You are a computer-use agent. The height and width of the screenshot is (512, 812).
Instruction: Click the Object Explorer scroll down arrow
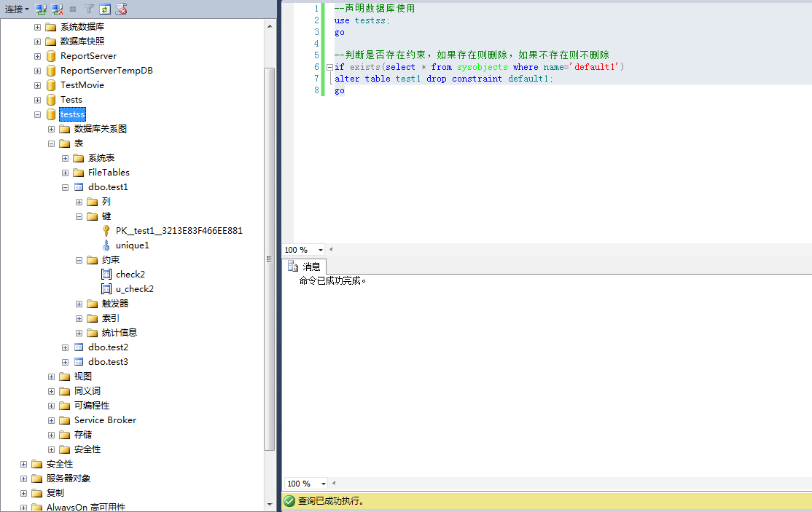pyautogui.click(x=270, y=504)
